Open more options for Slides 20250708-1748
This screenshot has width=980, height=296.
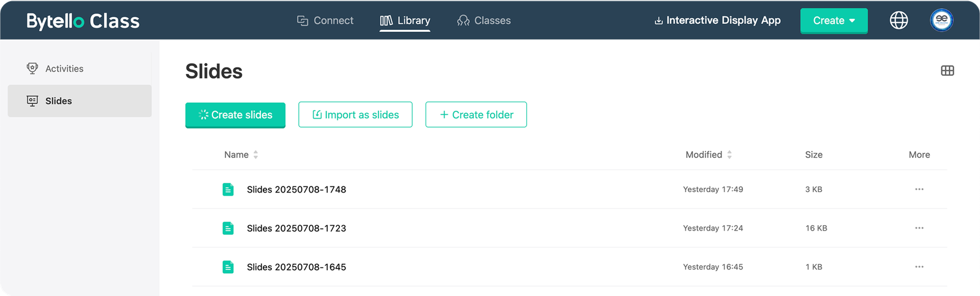[x=919, y=190]
